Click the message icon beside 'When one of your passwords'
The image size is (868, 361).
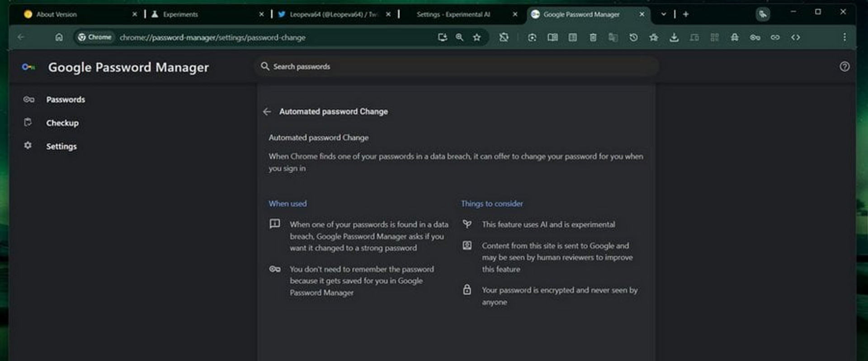point(275,223)
